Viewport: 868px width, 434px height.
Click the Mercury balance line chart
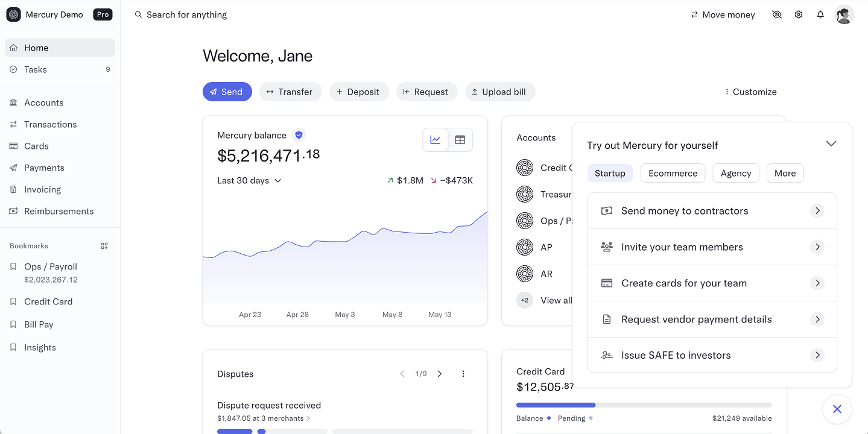345,257
